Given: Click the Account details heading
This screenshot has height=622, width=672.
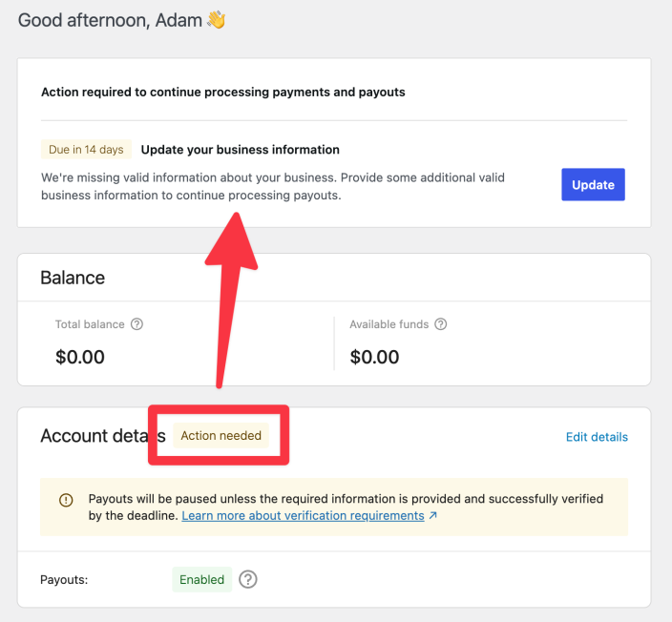Looking at the screenshot, I should tap(94, 436).
